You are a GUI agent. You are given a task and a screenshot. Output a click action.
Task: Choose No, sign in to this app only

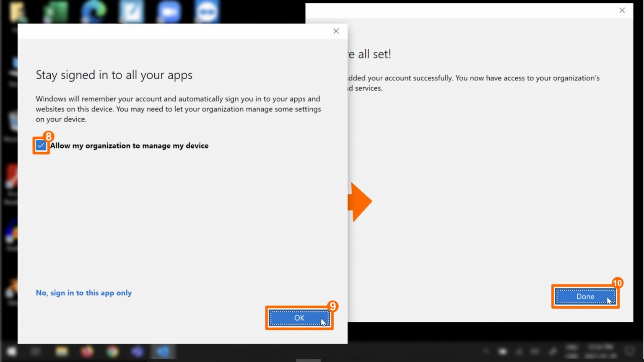[x=84, y=293]
